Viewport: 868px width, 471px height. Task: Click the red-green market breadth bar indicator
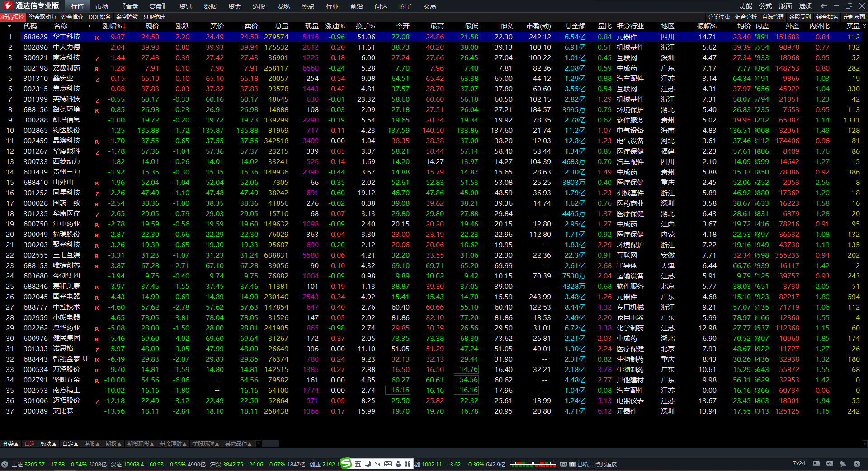click(533, 464)
